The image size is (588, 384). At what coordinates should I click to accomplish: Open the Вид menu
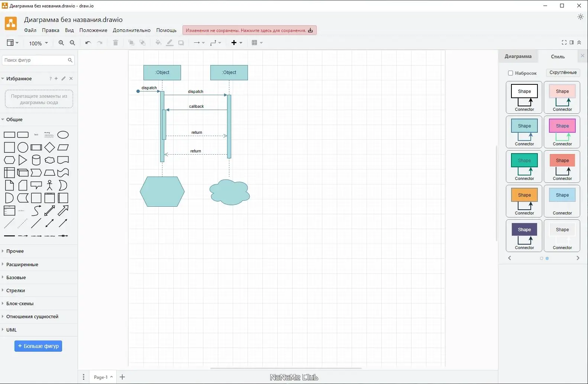pos(70,30)
